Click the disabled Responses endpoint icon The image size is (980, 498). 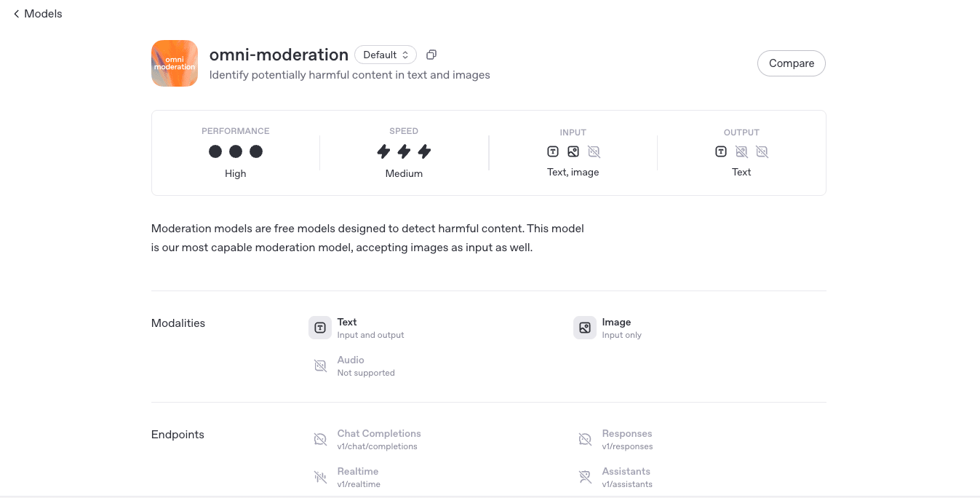[x=585, y=438]
